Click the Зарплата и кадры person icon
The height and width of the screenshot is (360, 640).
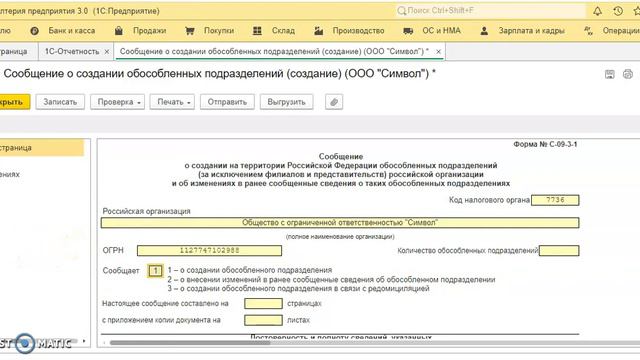[x=484, y=31]
